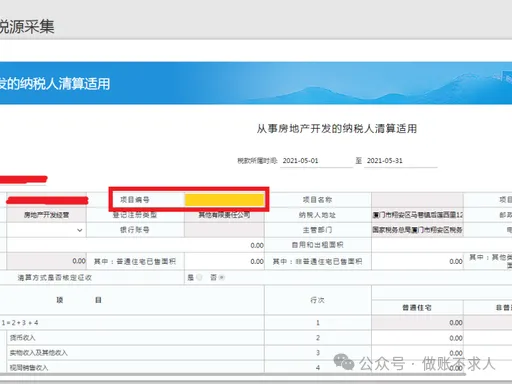Click 普通住宅 amount for 货币收入 row 2
Viewport: 512px width, 384px height.
417,338
